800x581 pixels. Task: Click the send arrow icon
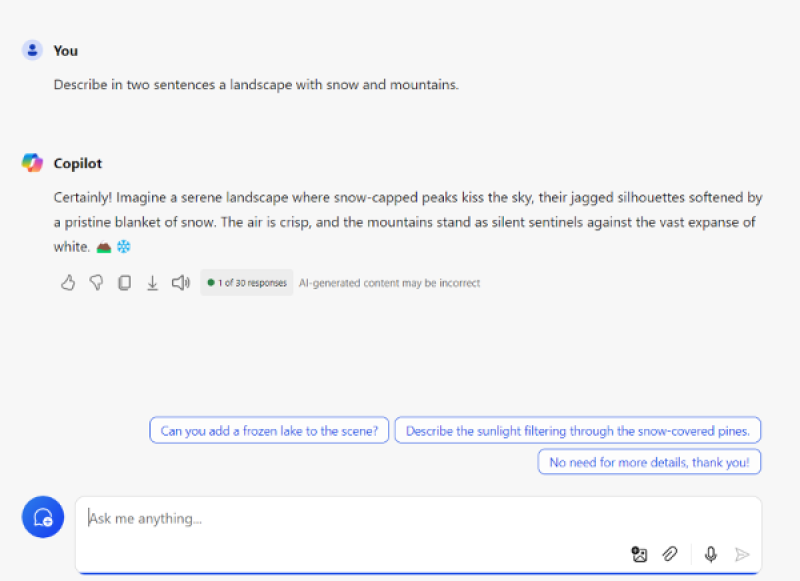742,554
